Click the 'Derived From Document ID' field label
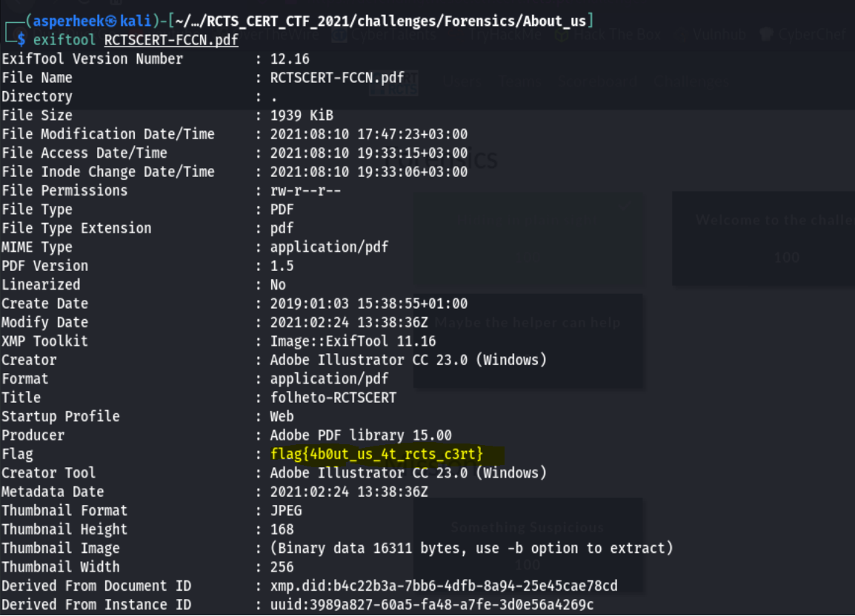 click(96, 586)
